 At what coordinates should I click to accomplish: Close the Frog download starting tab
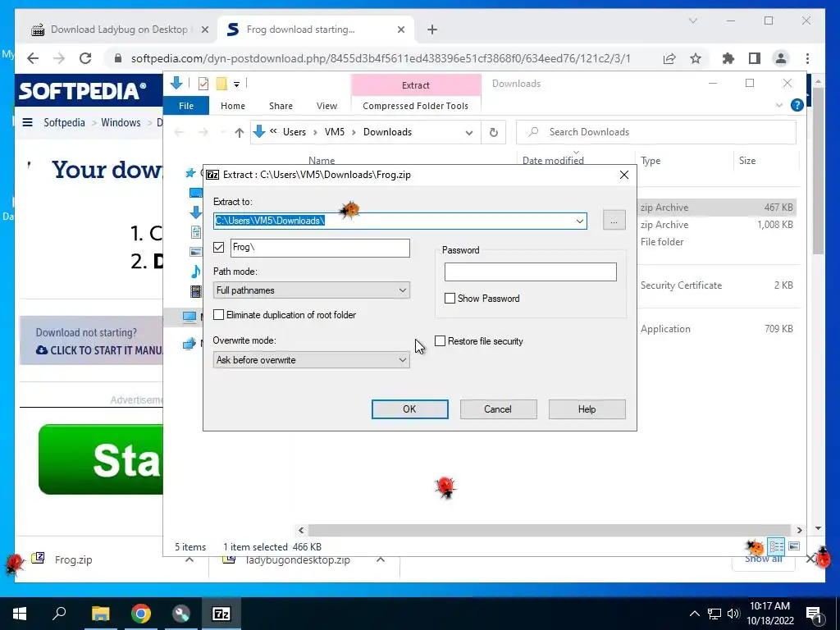click(400, 30)
